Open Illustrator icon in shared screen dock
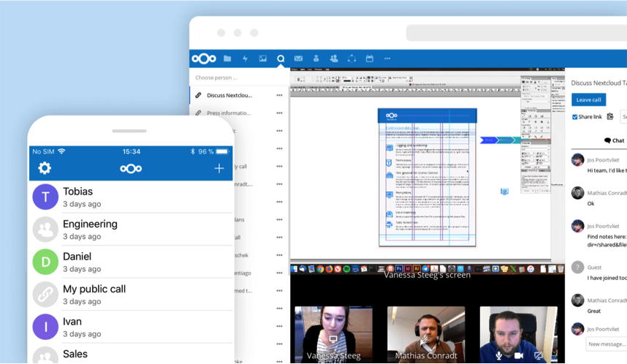627x364 pixels. pyautogui.click(x=417, y=269)
